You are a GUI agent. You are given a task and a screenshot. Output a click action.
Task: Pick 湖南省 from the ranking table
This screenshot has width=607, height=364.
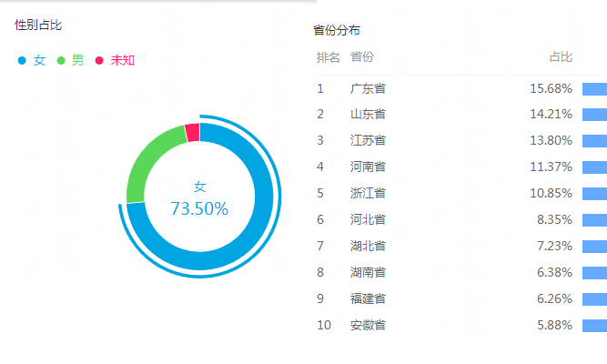(368, 272)
